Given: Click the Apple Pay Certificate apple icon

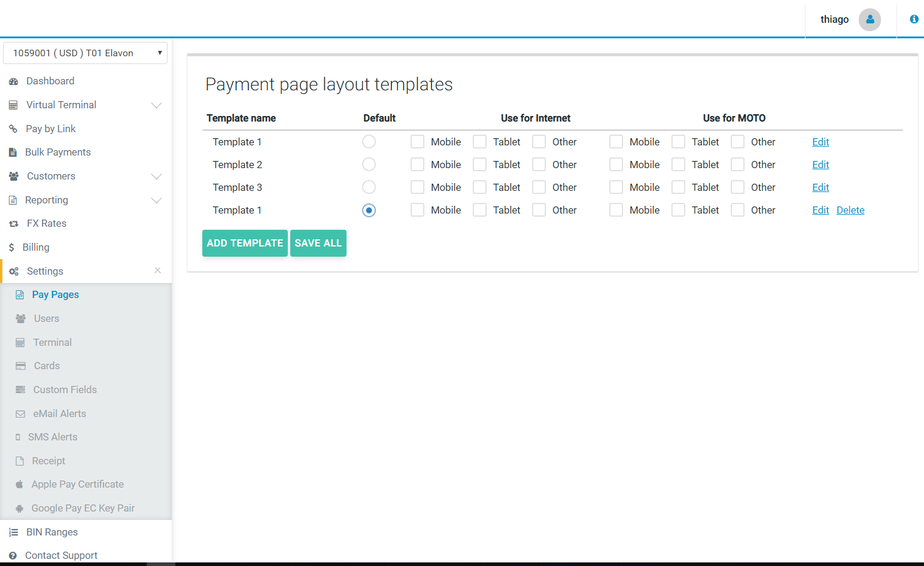Looking at the screenshot, I should click(19, 485).
